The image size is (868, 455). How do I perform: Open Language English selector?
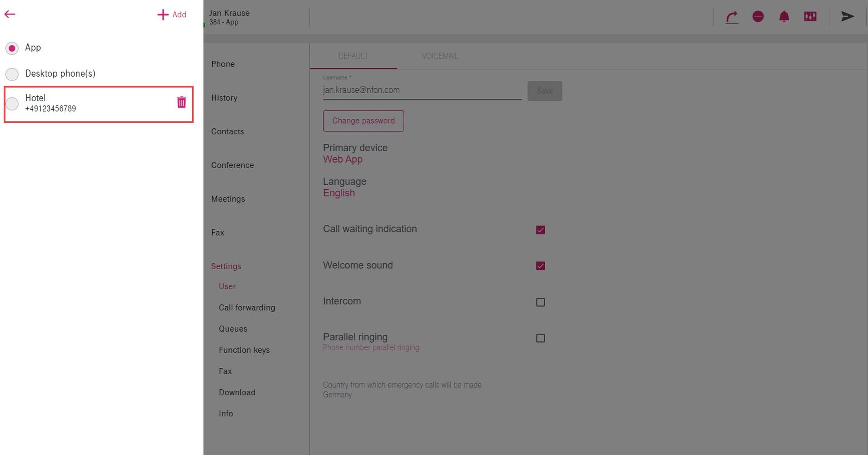point(339,193)
